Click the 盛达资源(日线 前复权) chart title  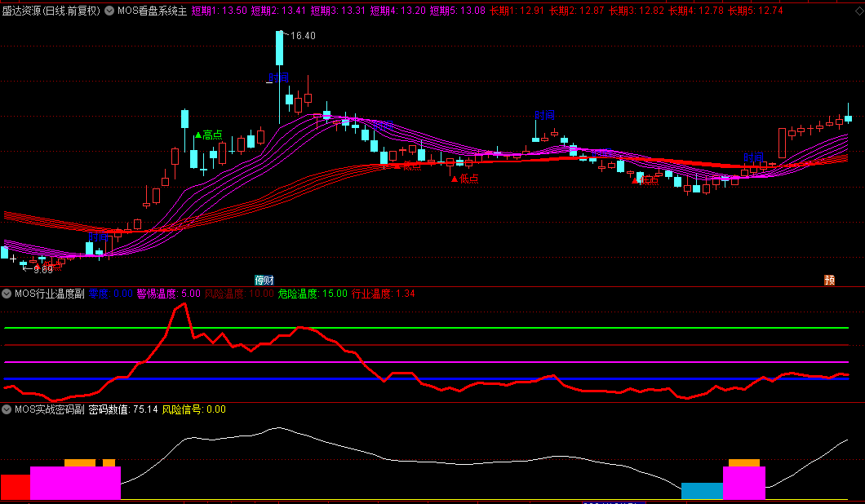51,11
